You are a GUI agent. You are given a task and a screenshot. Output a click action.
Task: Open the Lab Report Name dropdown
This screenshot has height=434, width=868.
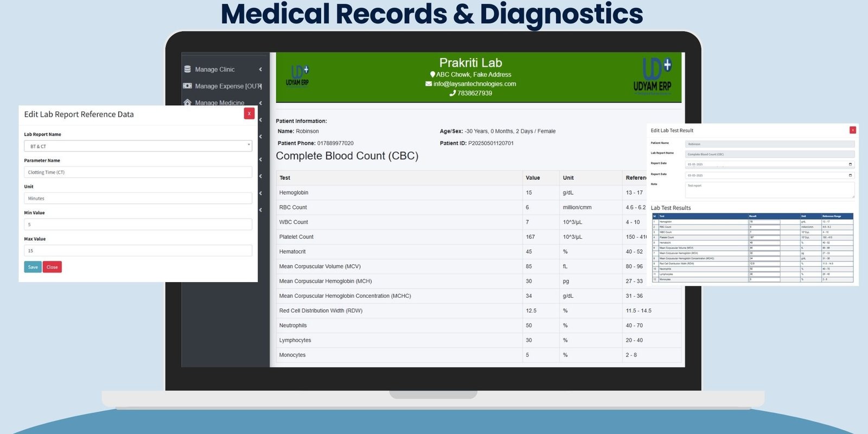[x=138, y=146]
